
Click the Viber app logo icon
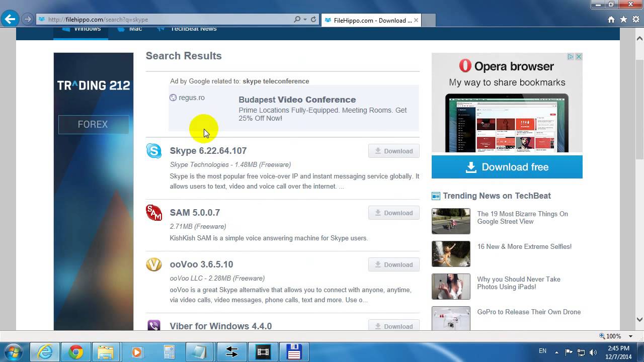(154, 325)
